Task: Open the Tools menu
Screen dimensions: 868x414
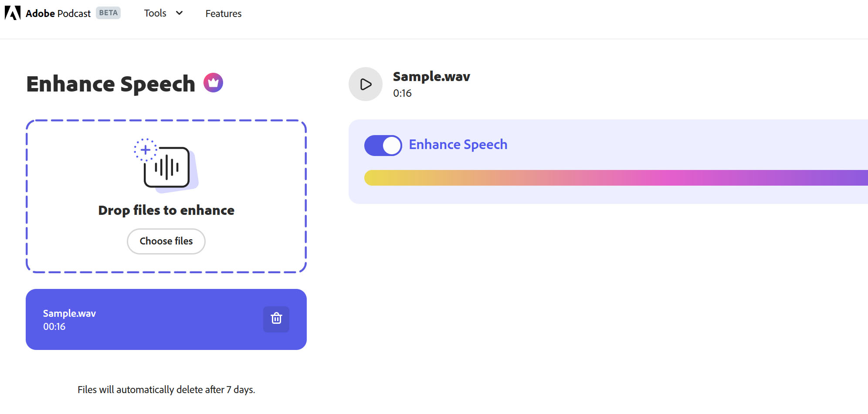Action: (156, 14)
